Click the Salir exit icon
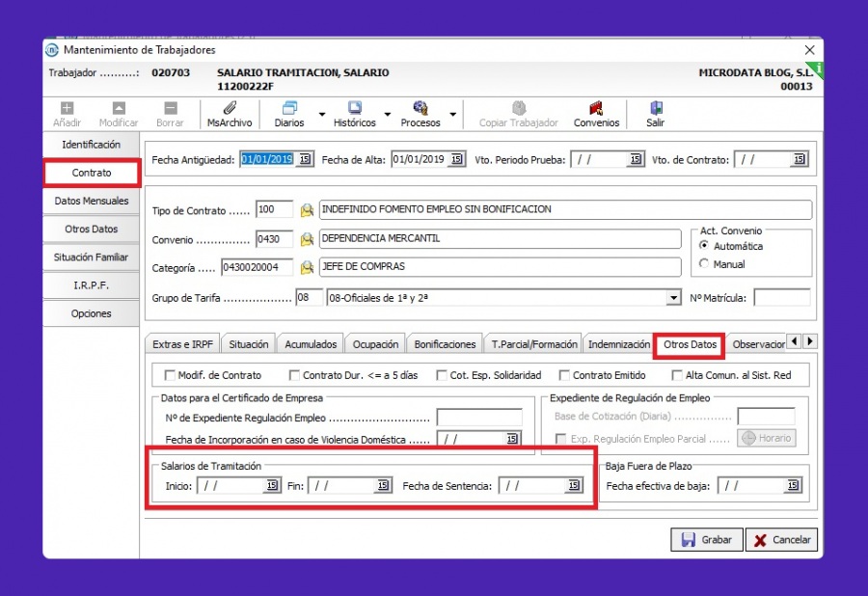Image resolution: width=868 pixels, height=596 pixels. coord(656,107)
